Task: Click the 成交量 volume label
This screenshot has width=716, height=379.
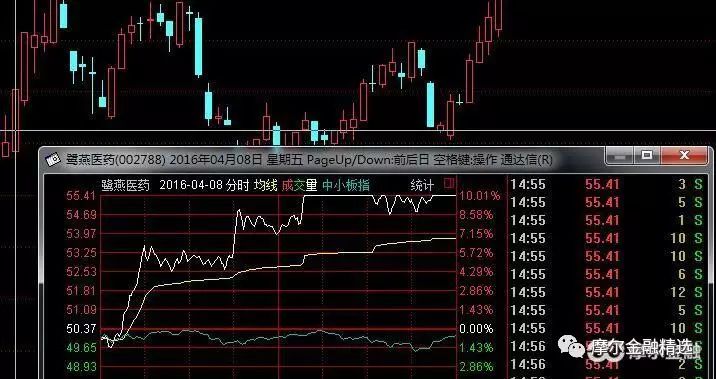Action: click(299, 185)
